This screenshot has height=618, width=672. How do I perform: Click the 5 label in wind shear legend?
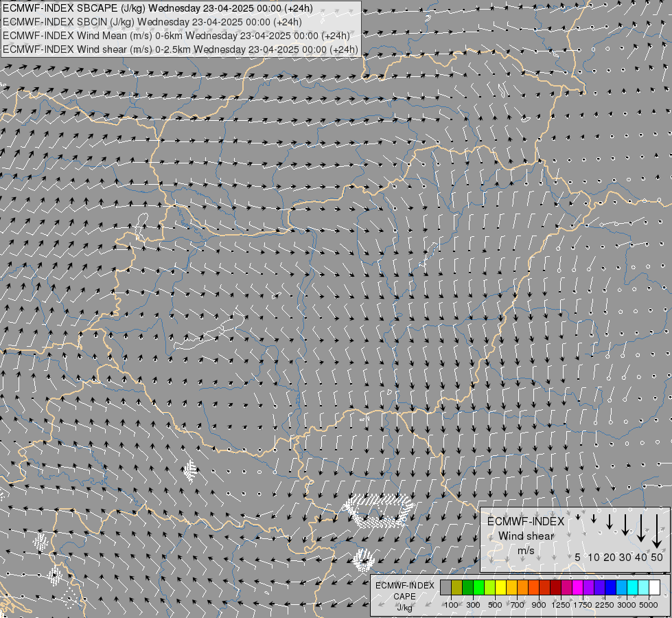578,557
